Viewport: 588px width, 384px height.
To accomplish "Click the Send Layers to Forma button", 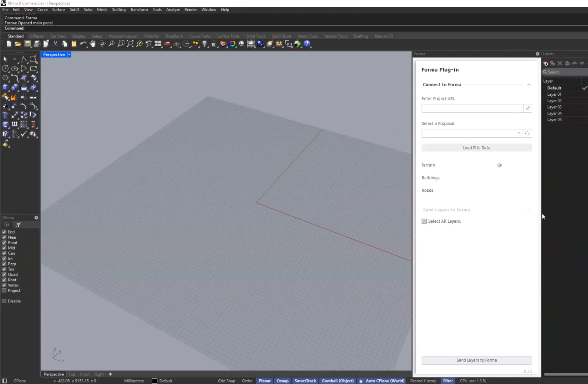I will (x=476, y=360).
